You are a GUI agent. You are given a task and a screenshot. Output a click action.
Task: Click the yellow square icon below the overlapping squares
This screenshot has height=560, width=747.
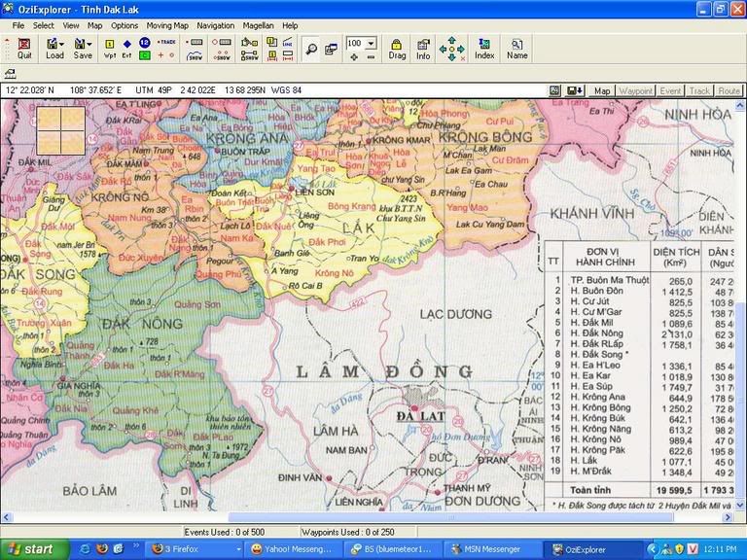(272, 55)
